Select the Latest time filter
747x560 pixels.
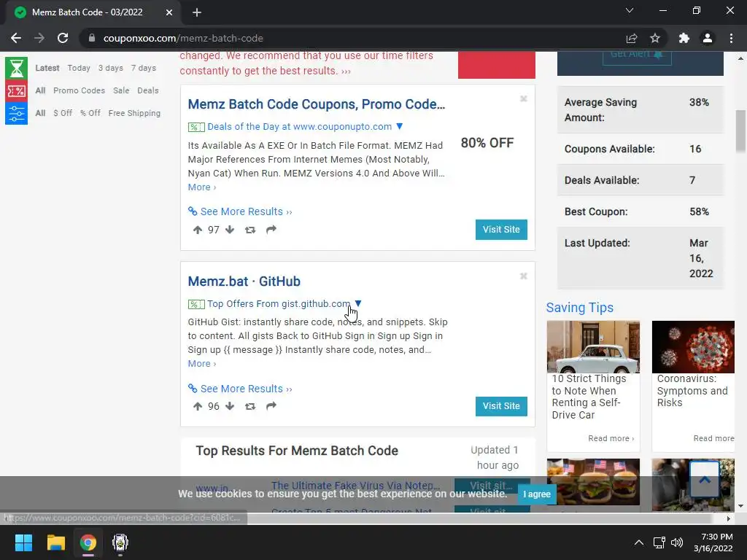point(47,68)
